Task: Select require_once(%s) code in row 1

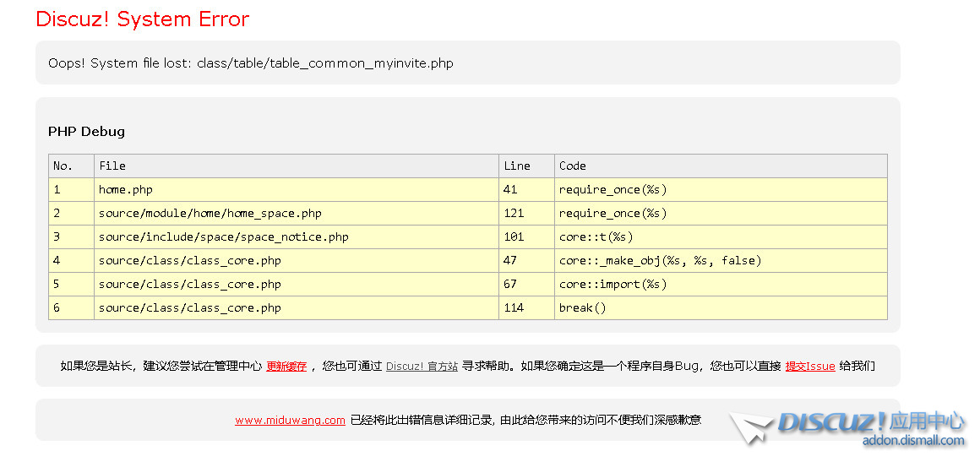Action: point(721,190)
